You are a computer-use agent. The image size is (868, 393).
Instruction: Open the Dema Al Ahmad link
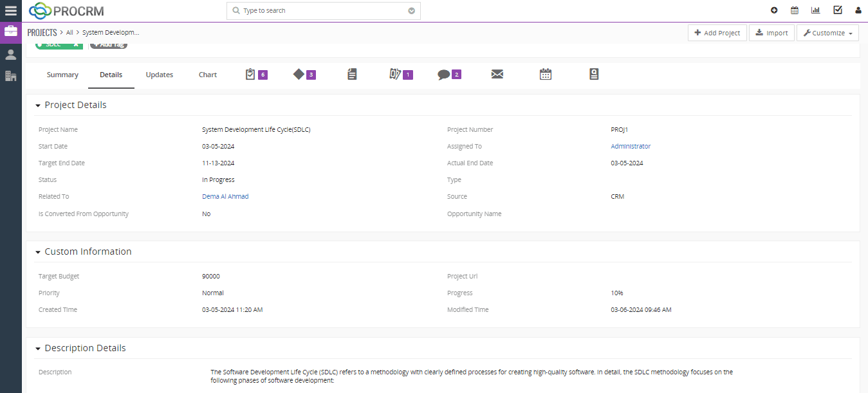225,197
